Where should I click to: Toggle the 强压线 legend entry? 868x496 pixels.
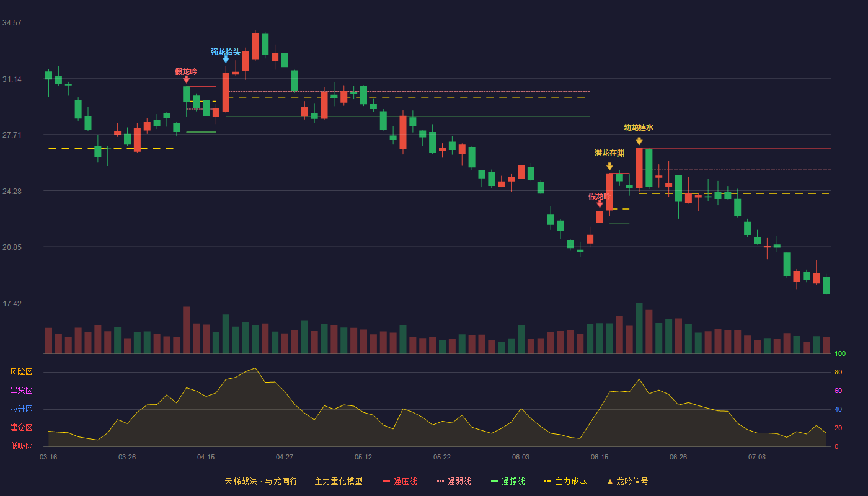400,481
